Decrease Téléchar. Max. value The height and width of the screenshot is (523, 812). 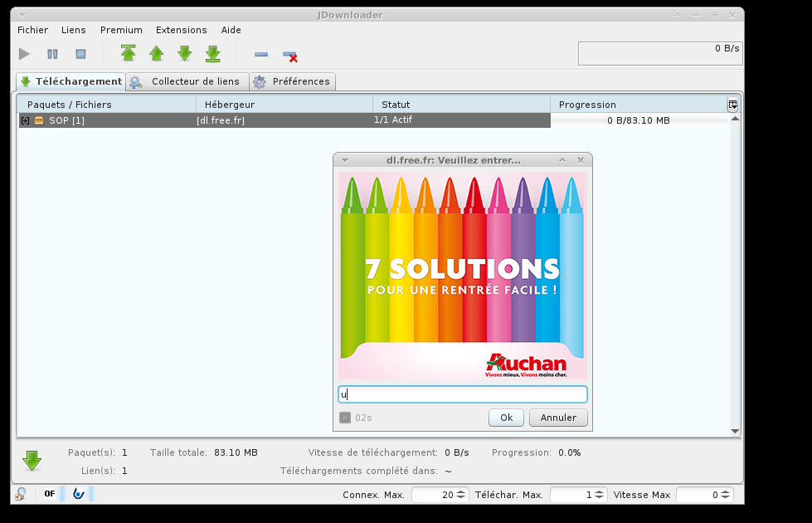tap(599, 497)
